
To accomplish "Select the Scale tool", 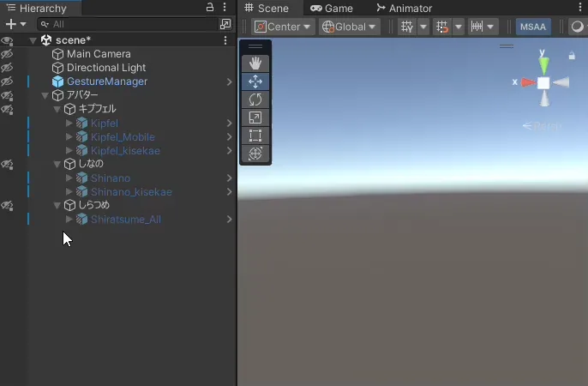I will [x=255, y=118].
